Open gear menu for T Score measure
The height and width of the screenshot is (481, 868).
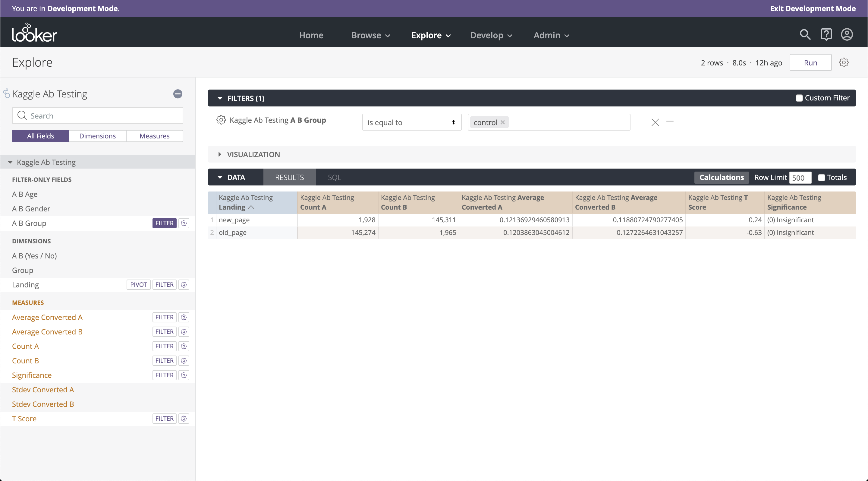[184, 419]
